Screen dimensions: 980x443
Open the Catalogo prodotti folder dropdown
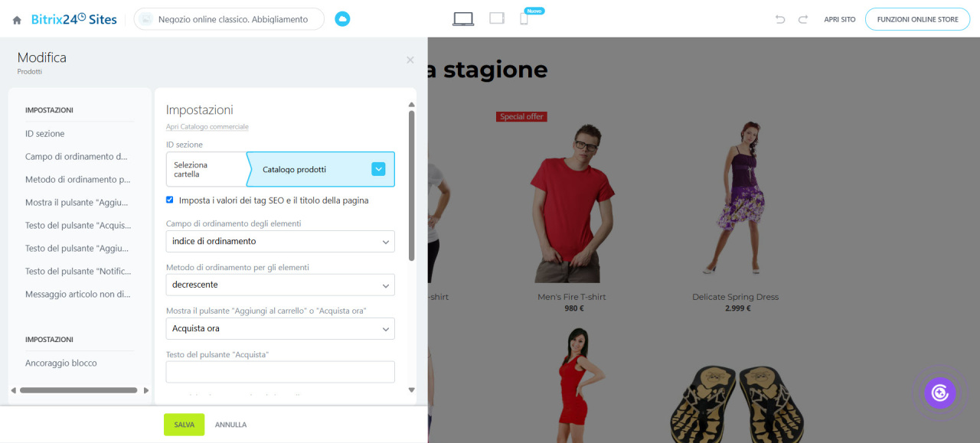tap(378, 169)
